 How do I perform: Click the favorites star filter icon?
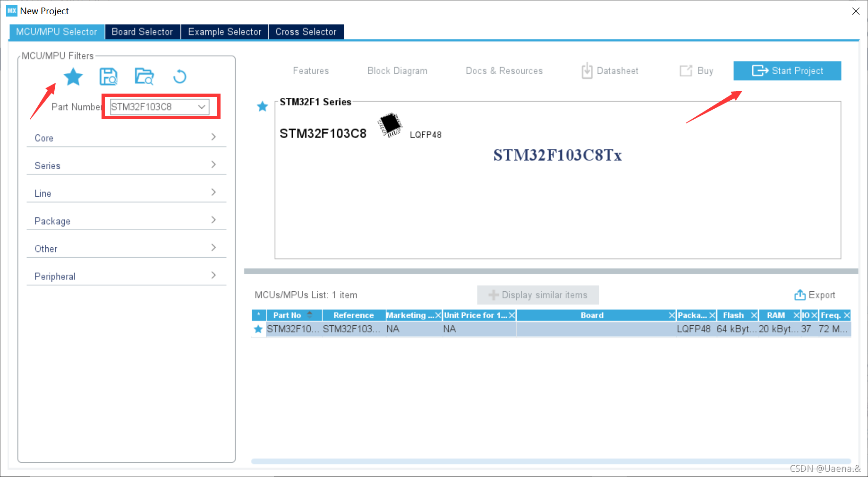point(73,77)
